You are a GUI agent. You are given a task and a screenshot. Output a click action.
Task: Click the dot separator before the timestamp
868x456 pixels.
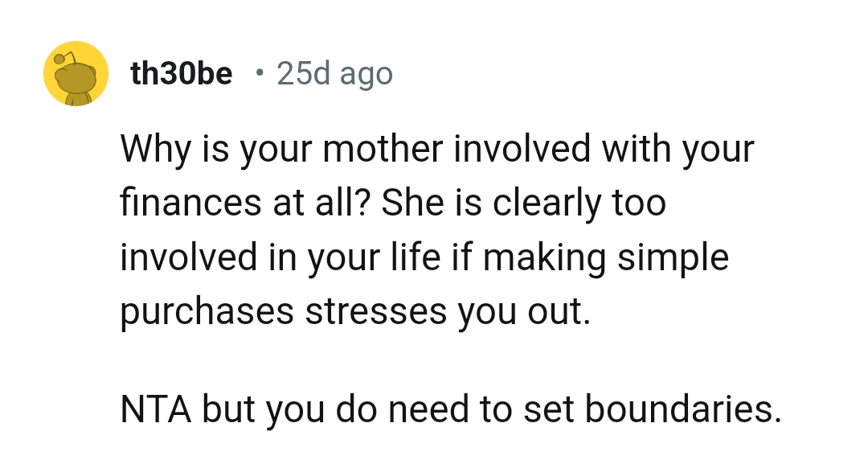[x=257, y=74]
